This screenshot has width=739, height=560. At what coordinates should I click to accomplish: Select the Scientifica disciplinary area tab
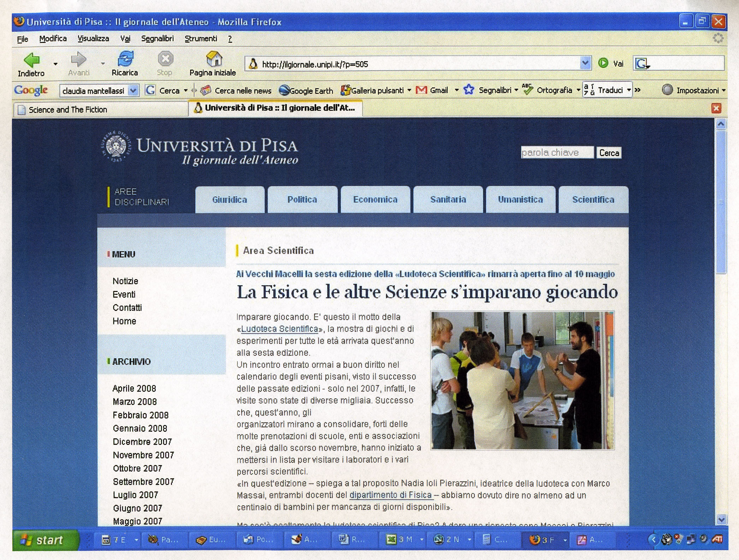[593, 200]
